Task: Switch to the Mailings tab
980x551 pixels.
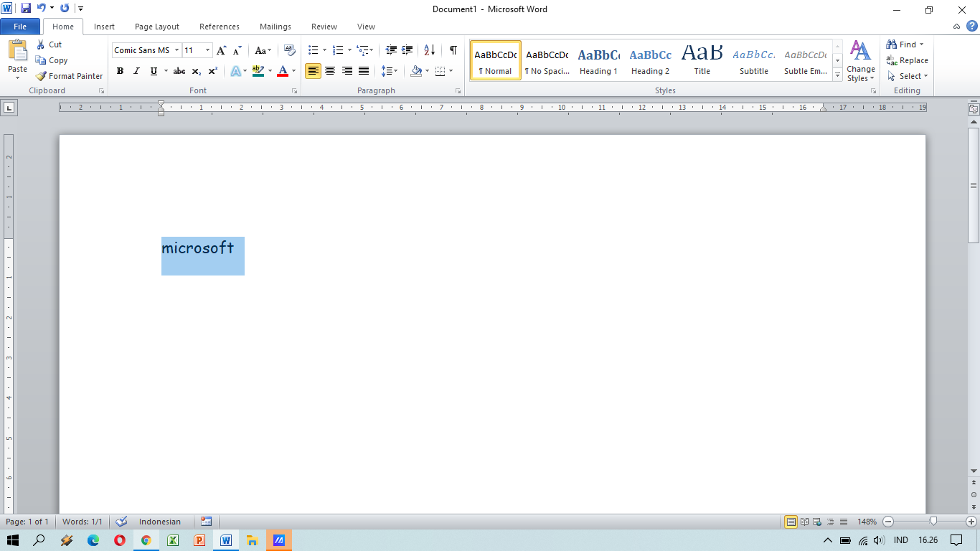Action: pos(275,27)
